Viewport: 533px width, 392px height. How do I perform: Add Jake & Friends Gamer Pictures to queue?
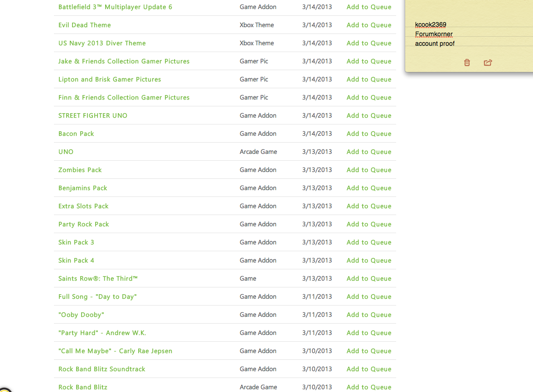point(369,61)
